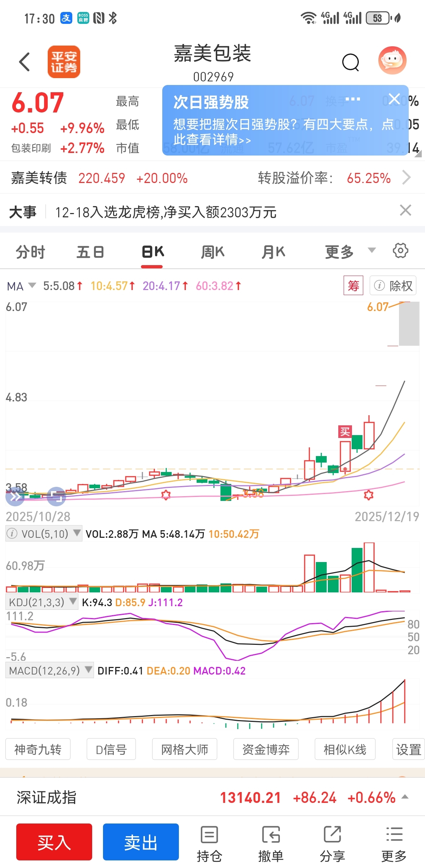Viewport: 425px width, 868px height.
Task: Select the 网格大师 indicator
Action: tap(185, 749)
